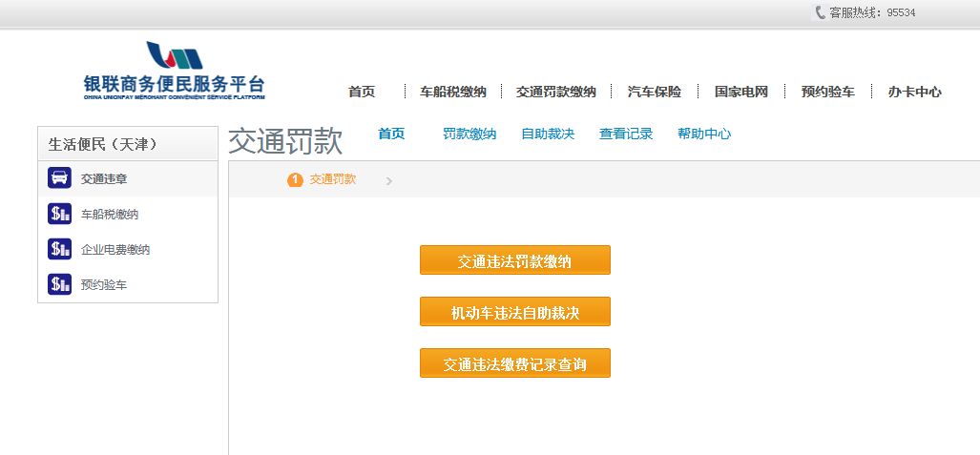Click the 机动车违法自助裁决 button
This screenshot has width=980, height=455.
click(x=515, y=311)
